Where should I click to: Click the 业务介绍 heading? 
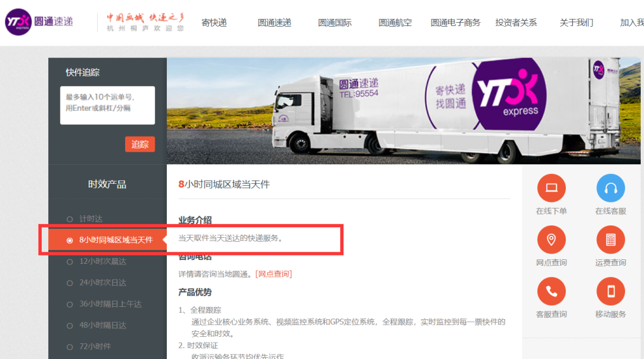point(195,220)
